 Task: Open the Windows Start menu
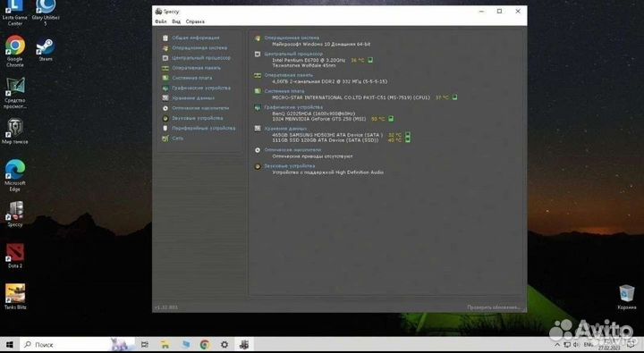point(10,344)
